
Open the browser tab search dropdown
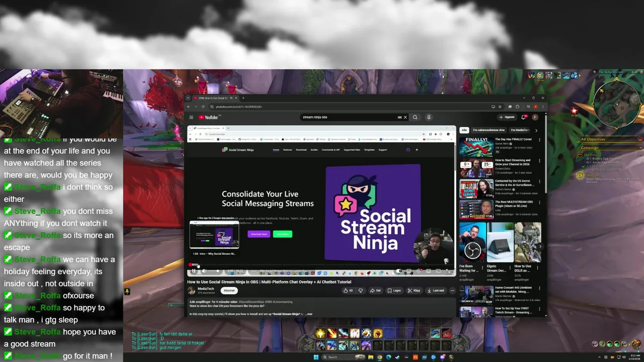coord(189,98)
